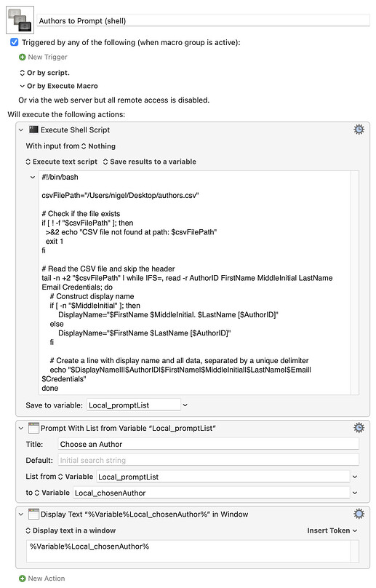Collapse the Or by Execute Macro section
376x588 pixels.
[22, 86]
